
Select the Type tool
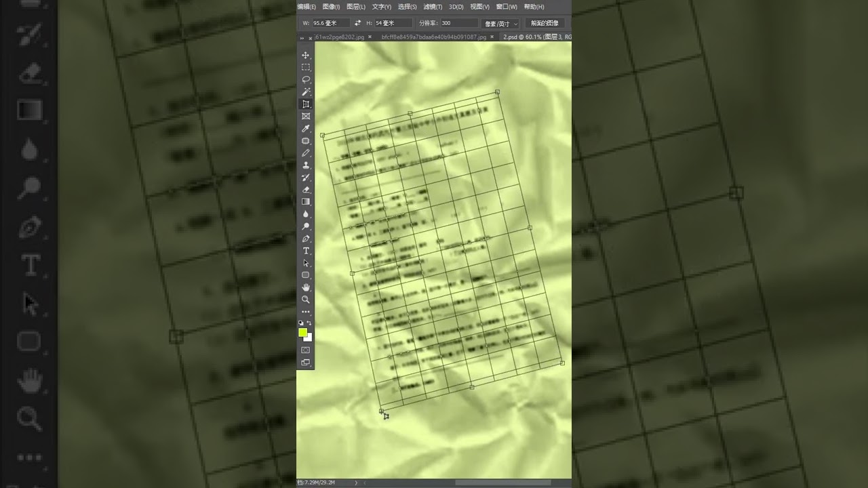[x=306, y=251]
